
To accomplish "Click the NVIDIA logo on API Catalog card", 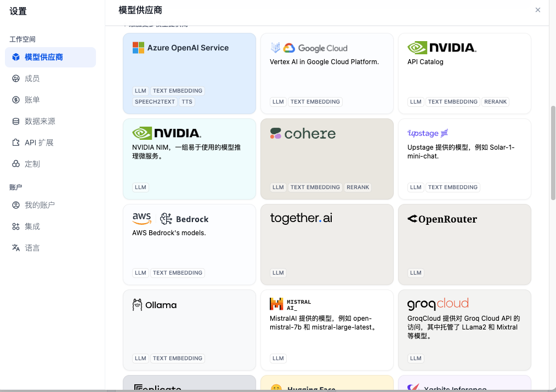I will coord(442,48).
